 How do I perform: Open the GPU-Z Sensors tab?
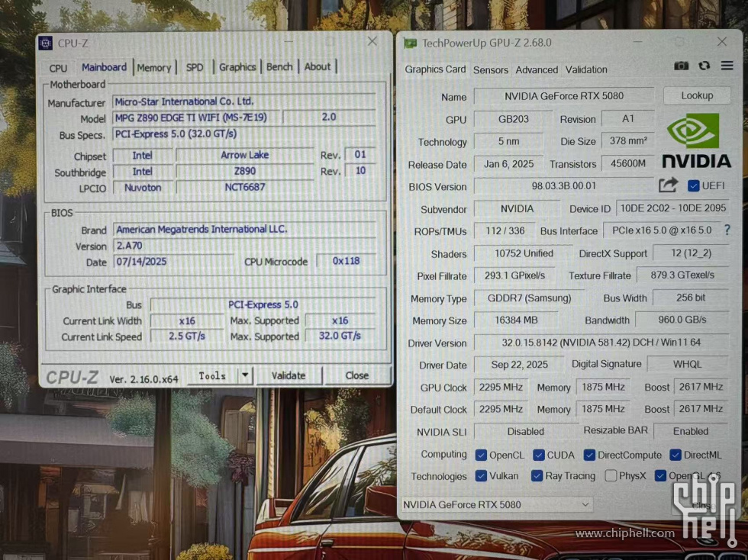pyautogui.click(x=490, y=69)
